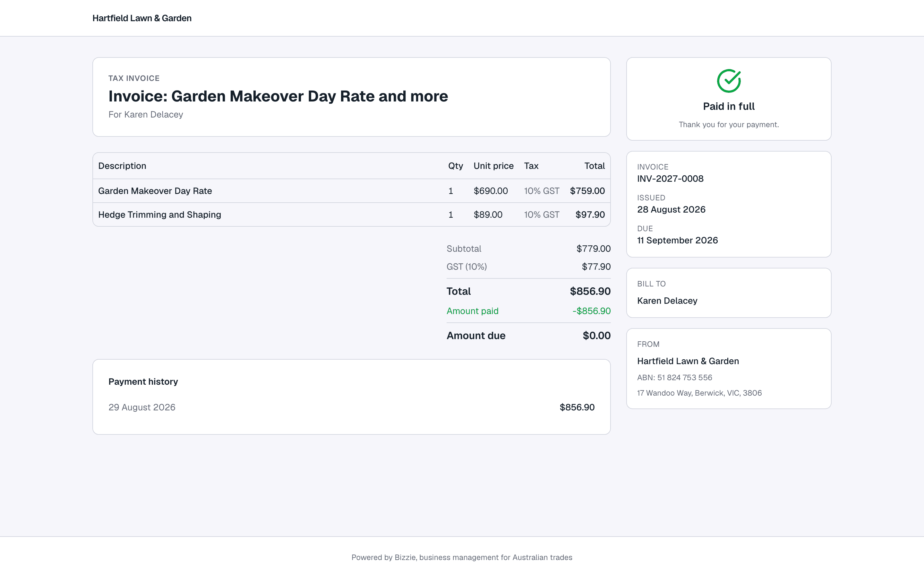Select the due date 11 September 2026
Viewport: 924px width, 578px height.
pyautogui.click(x=677, y=240)
